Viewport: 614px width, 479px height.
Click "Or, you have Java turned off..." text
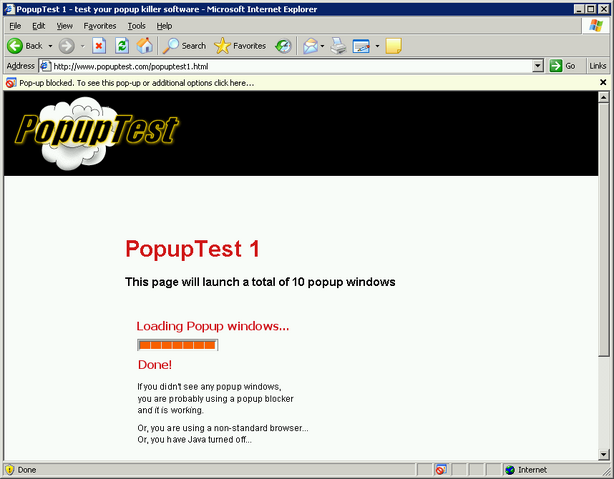195,439
